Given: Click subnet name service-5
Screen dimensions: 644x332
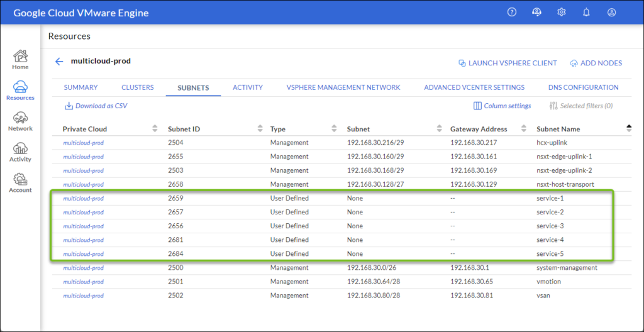Looking at the screenshot, I should click(550, 253).
